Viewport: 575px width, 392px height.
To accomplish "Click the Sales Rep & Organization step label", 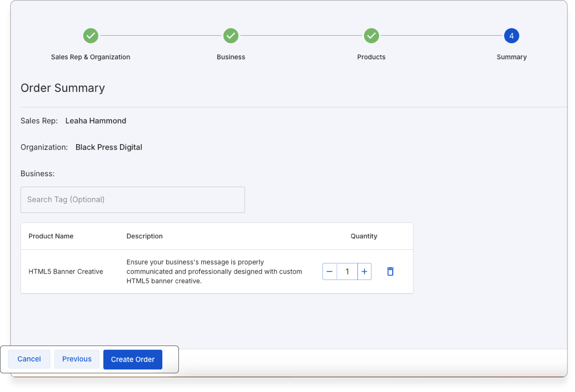I will tap(91, 57).
